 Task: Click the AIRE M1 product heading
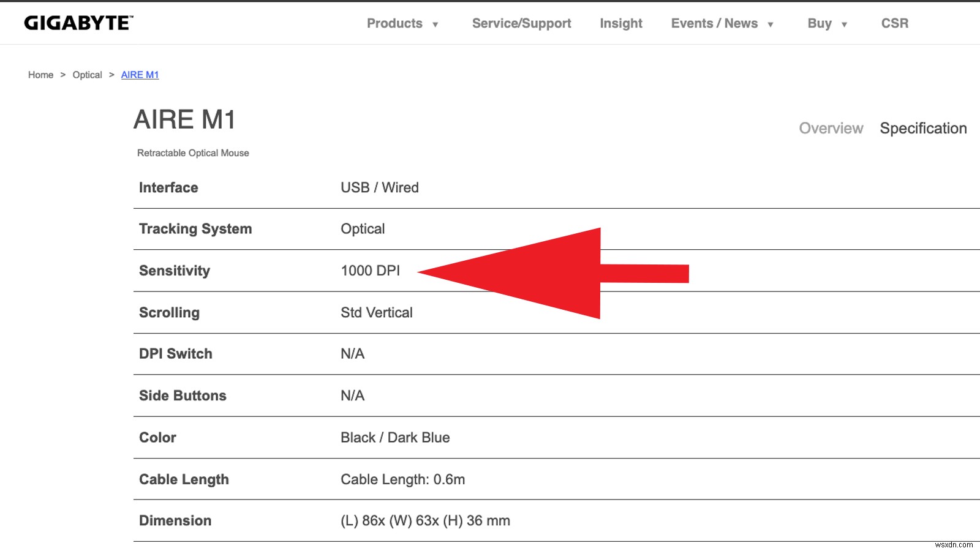(x=184, y=119)
